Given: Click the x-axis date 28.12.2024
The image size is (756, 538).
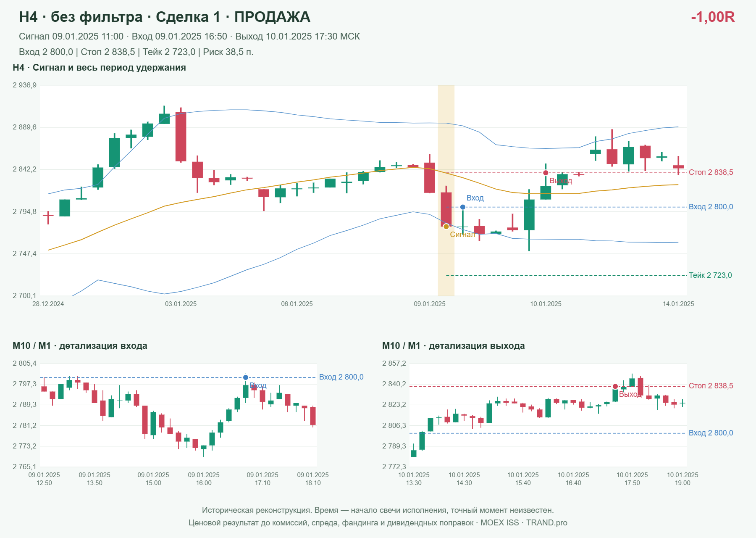Looking at the screenshot, I should tap(48, 304).
